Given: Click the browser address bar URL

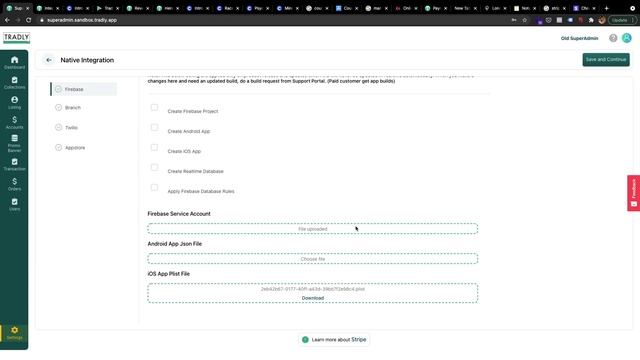Looking at the screenshot, I should [x=82, y=20].
